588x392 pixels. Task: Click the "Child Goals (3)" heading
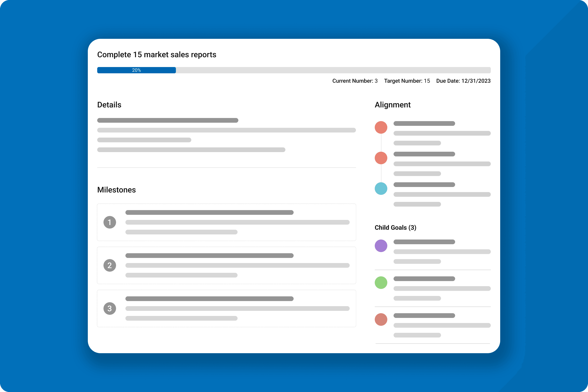396,228
